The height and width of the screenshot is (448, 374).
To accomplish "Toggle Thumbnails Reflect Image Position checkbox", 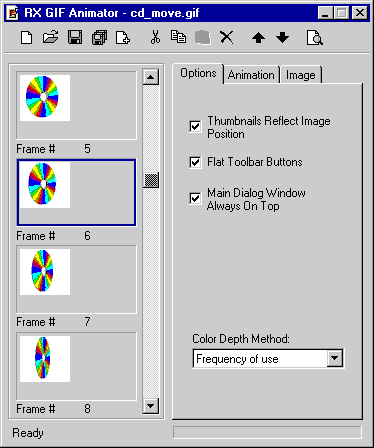I will click(x=195, y=127).
